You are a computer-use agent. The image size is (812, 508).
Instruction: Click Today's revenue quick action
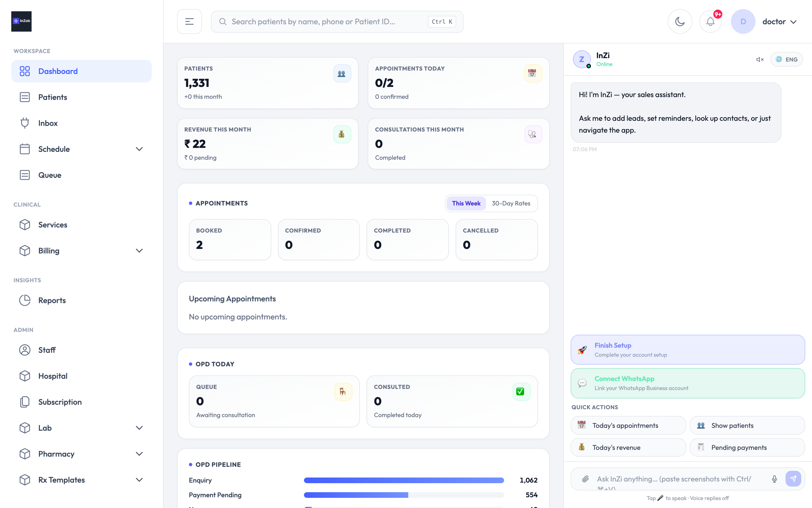click(x=628, y=448)
